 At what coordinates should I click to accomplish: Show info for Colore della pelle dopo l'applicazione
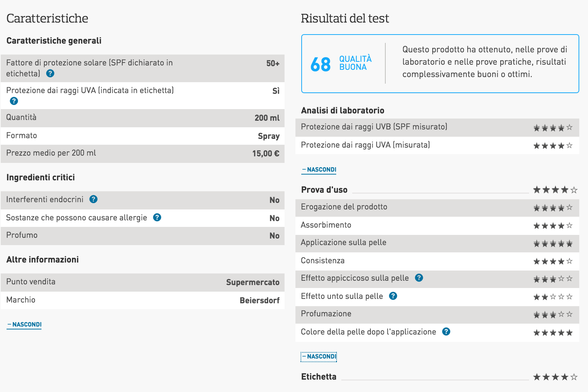coord(446,332)
